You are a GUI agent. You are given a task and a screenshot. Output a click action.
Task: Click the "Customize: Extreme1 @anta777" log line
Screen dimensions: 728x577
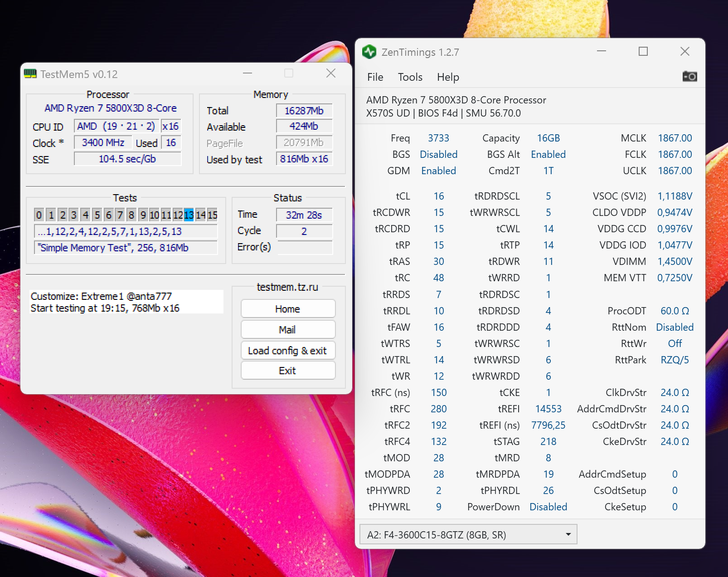point(101,296)
